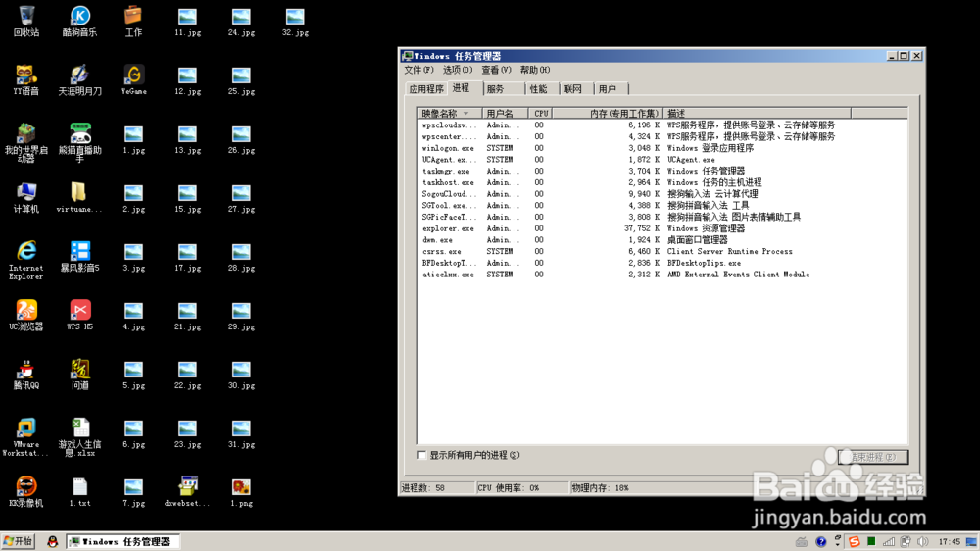Open the 查看(V) menu
Image resolution: width=980 pixels, height=551 pixels.
tap(496, 70)
